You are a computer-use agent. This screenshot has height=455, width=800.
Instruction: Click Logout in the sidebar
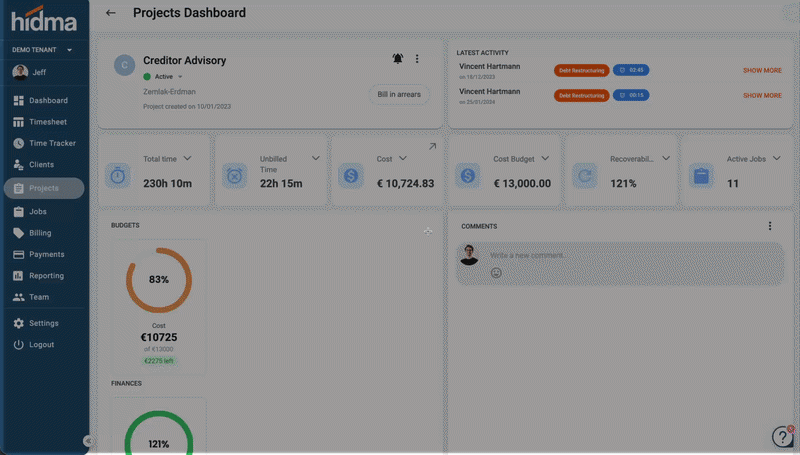click(x=44, y=345)
